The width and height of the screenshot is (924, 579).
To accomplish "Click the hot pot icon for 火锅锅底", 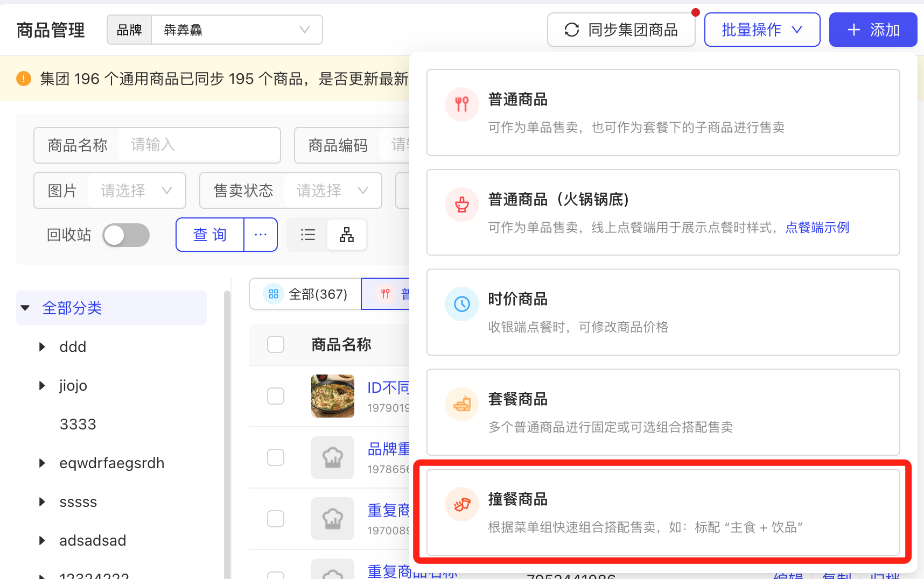I will 461,204.
